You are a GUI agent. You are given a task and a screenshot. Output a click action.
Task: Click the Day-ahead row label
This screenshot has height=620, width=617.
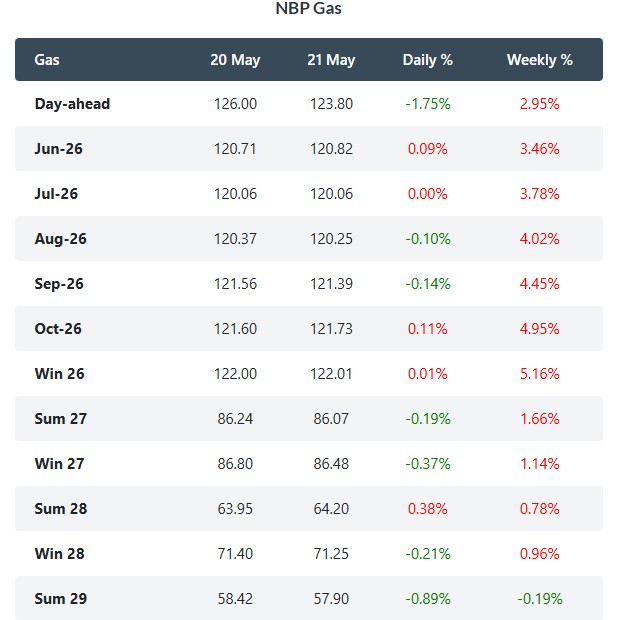(x=72, y=104)
